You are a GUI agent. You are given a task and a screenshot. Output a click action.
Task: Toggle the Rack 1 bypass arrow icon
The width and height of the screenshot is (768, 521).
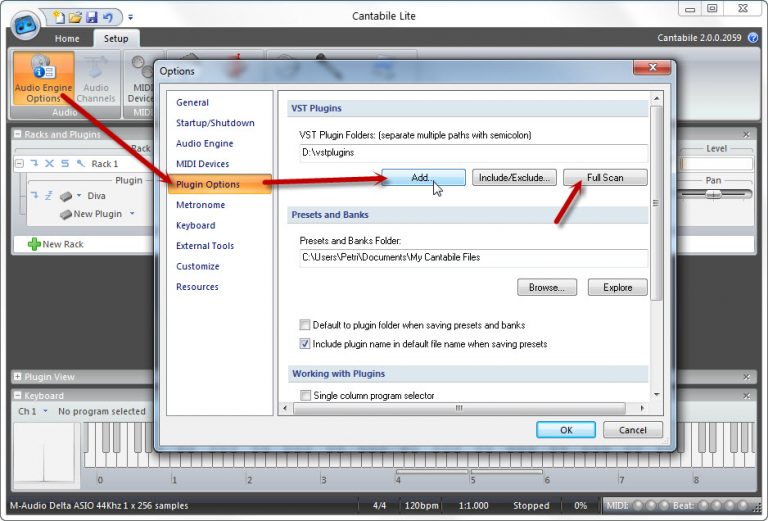tap(35, 164)
